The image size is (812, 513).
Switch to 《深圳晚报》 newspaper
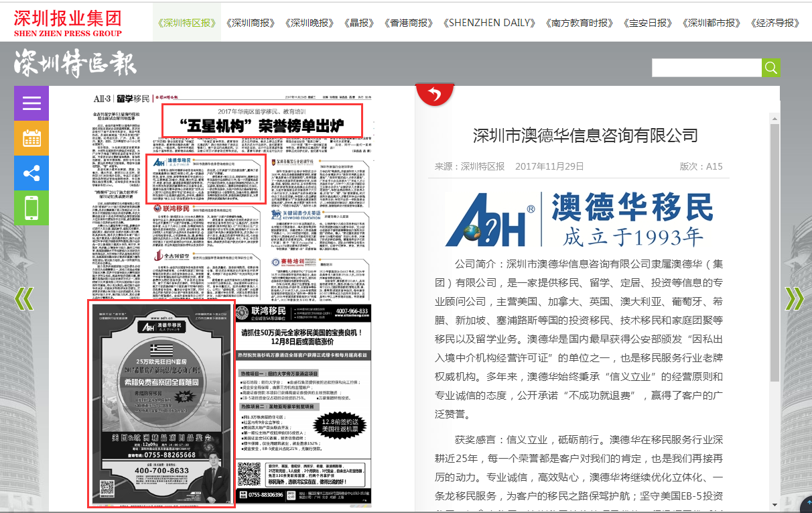click(x=309, y=22)
